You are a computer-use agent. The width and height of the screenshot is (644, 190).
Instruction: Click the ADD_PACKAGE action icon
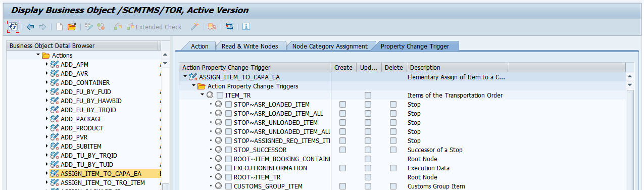[55, 119]
